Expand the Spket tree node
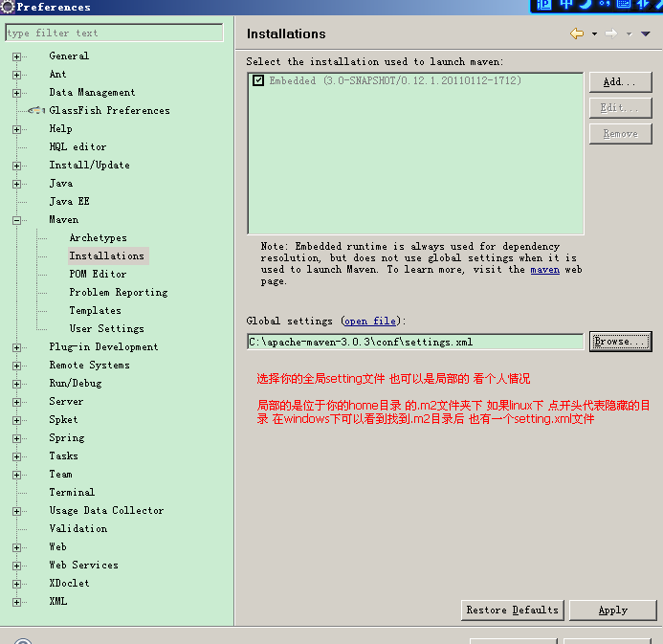The height and width of the screenshot is (644, 663). click(16, 420)
